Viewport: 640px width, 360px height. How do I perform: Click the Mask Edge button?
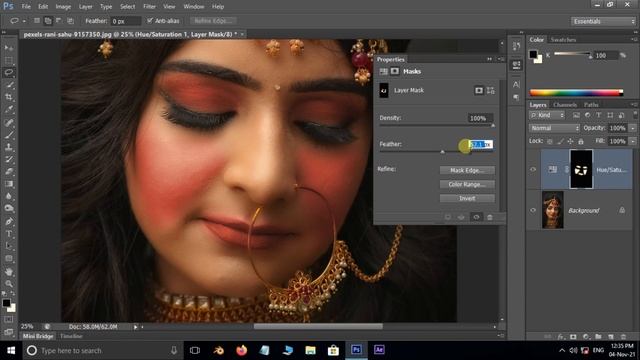click(x=467, y=170)
